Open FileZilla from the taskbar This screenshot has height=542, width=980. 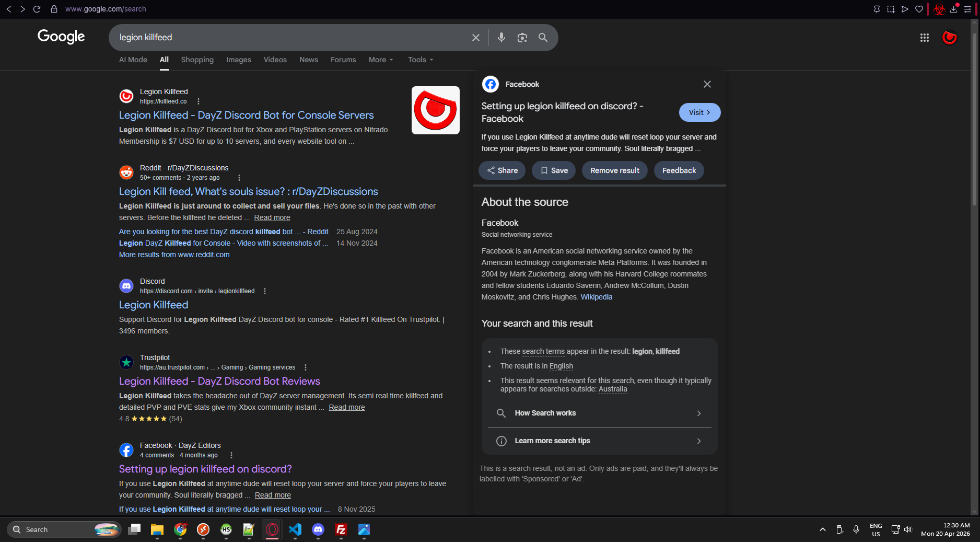pyautogui.click(x=341, y=529)
